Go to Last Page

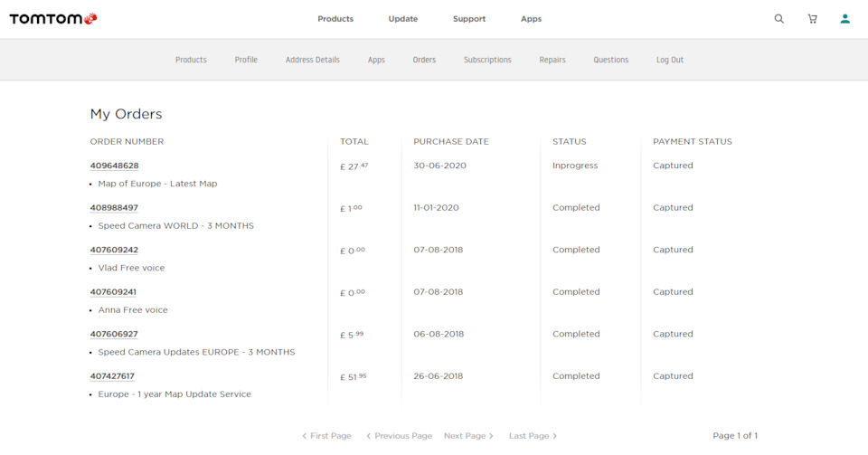click(533, 436)
